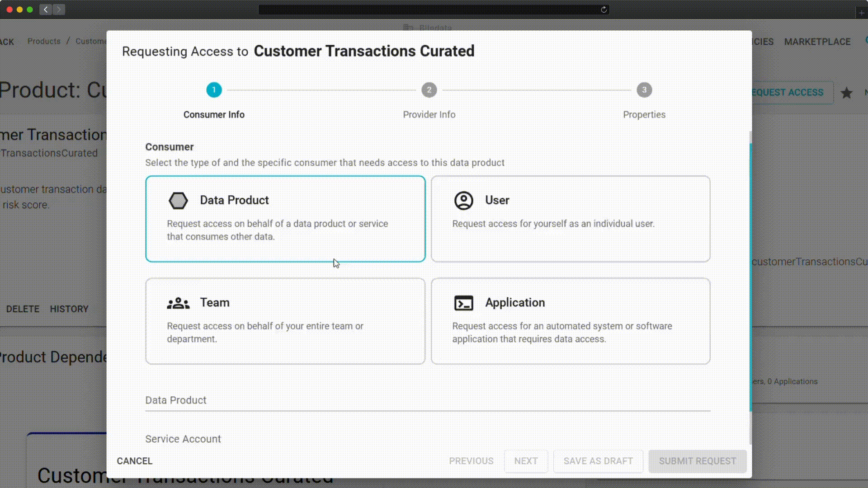This screenshot has height=488, width=868.
Task: Reload the page with refresh icon
Action: [x=604, y=9]
